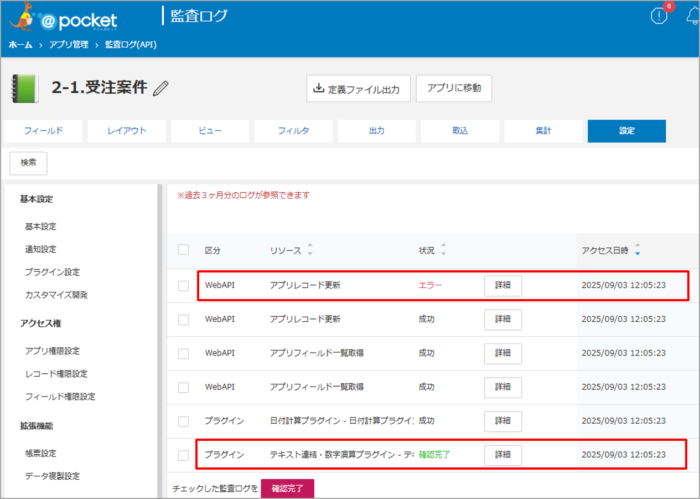Check the error アプリレコード更新 row checkbox
The width and height of the screenshot is (700, 499).
coord(183,286)
